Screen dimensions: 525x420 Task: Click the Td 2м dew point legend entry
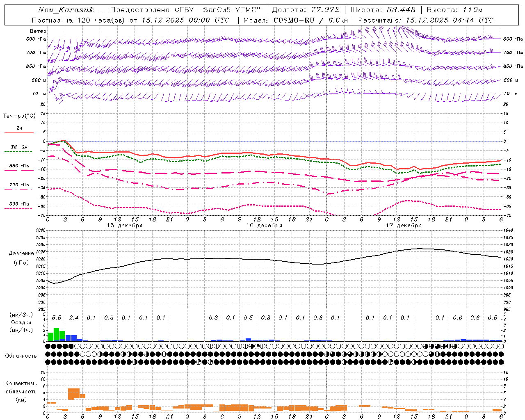click(x=19, y=147)
